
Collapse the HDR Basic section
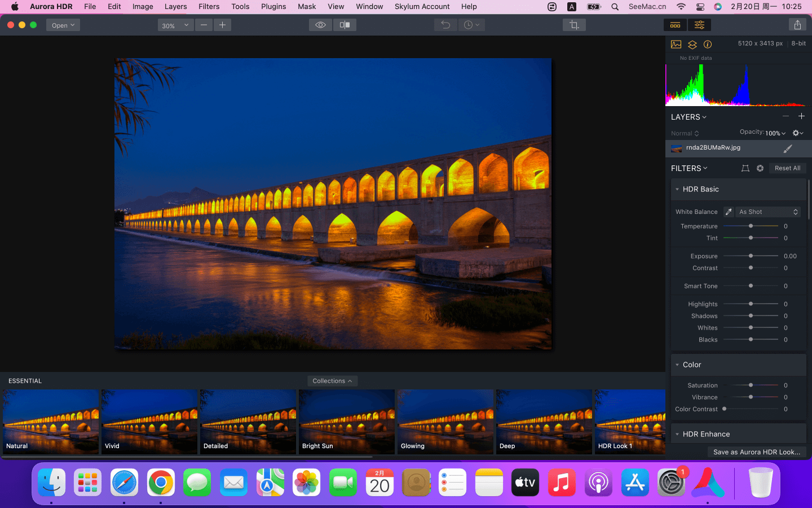(677, 189)
